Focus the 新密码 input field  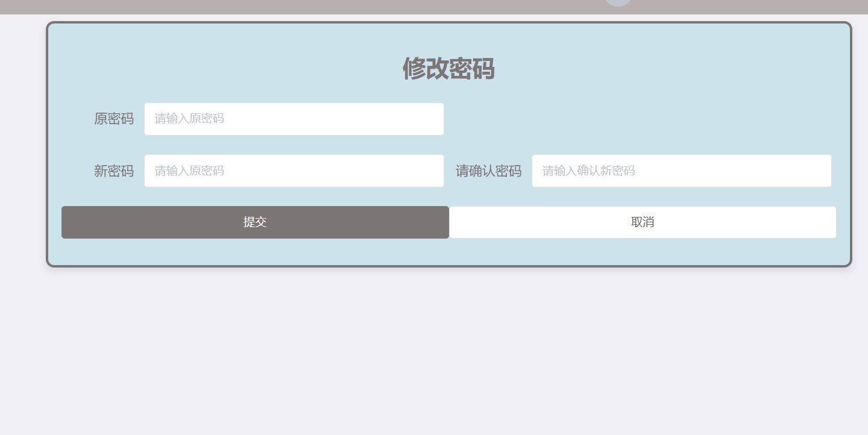tap(294, 171)
